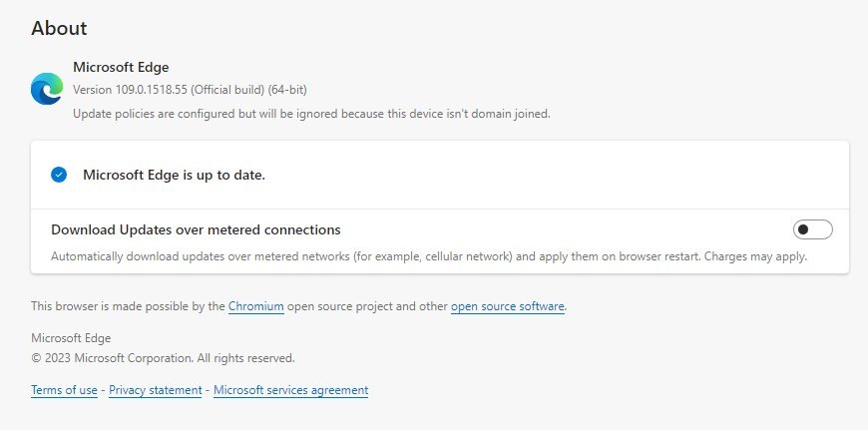Click the About page heading

[x=59, y=28]
